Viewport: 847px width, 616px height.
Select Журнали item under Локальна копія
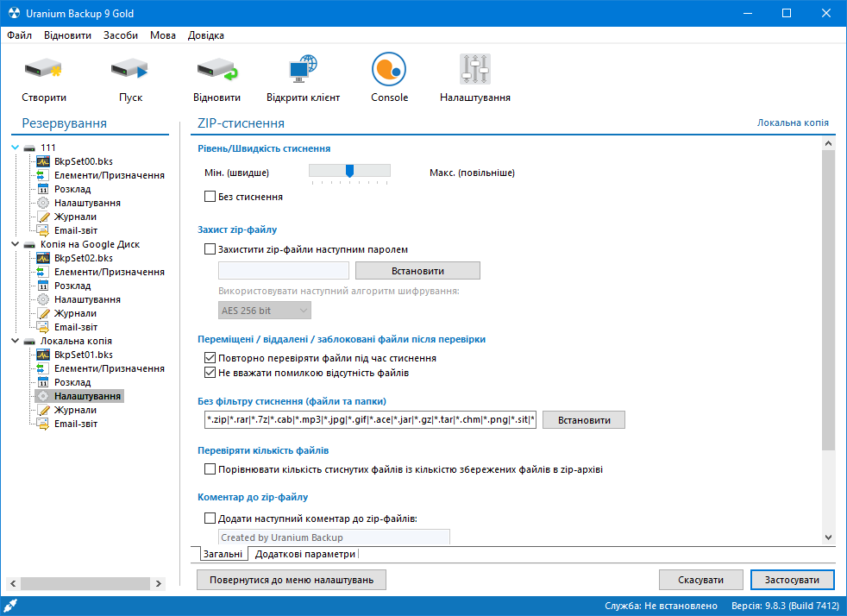point(75,410)
